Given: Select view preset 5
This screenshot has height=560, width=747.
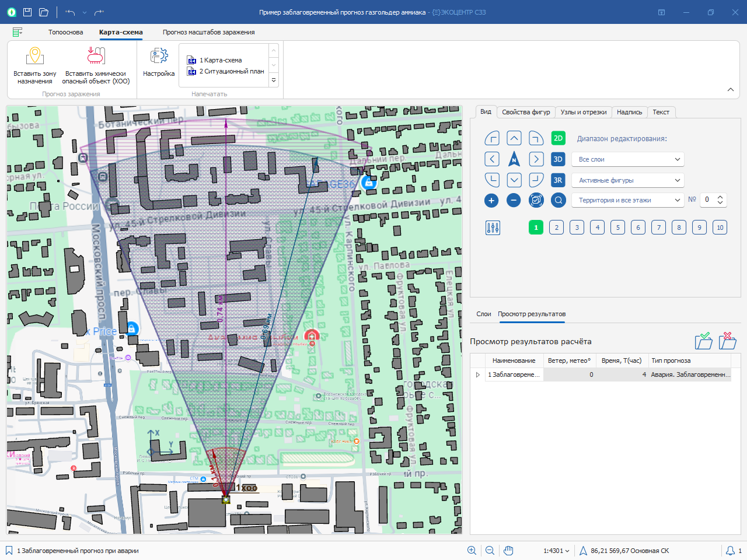Looking at the screenshot, I should (617, 228).
